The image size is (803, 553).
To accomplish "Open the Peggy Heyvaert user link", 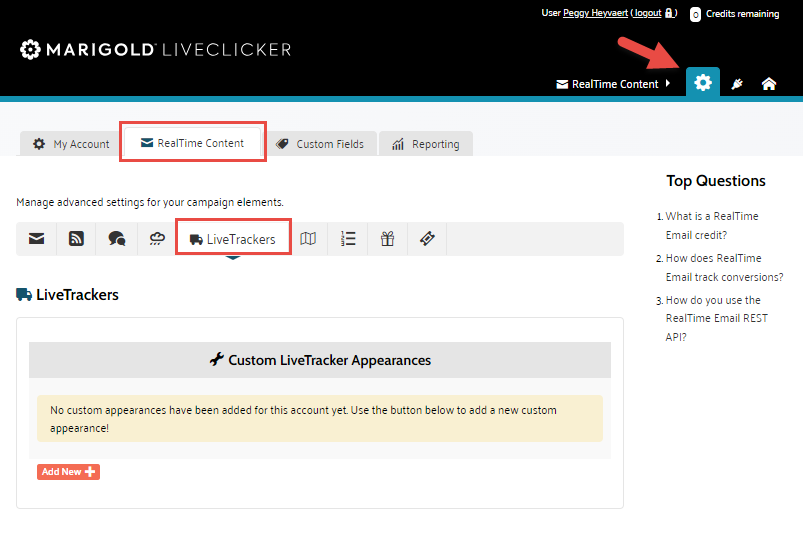I will [x=597, y=13].
